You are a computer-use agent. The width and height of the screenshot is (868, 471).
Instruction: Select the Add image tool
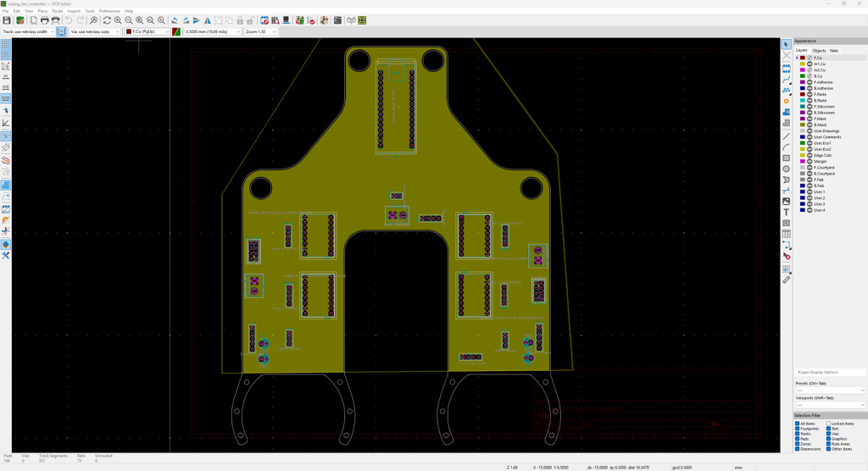786,202
